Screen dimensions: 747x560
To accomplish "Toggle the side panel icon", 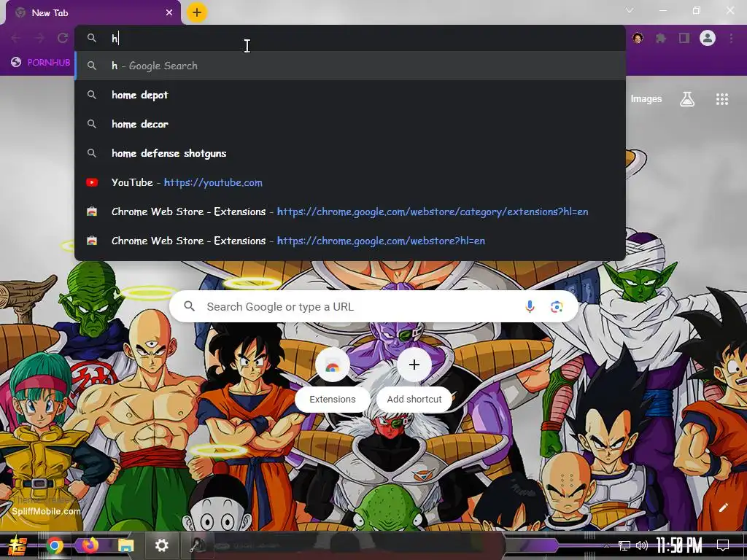I will point(684,38).
